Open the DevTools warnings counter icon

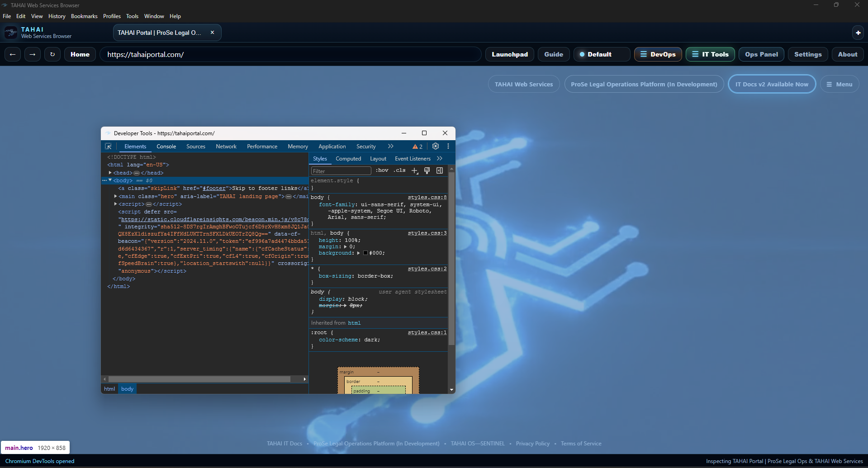[x=417, y=147]
